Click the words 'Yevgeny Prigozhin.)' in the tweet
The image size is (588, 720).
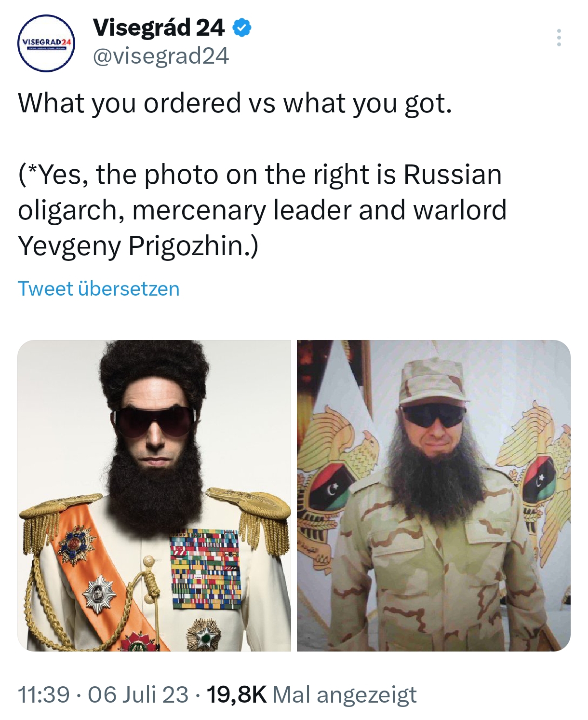[138, 246]
